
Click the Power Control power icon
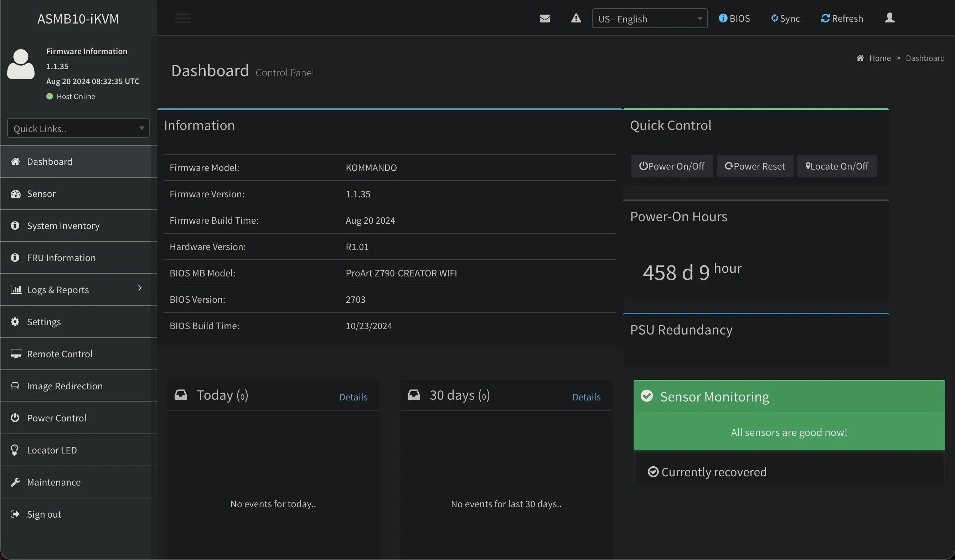[15, 418]
